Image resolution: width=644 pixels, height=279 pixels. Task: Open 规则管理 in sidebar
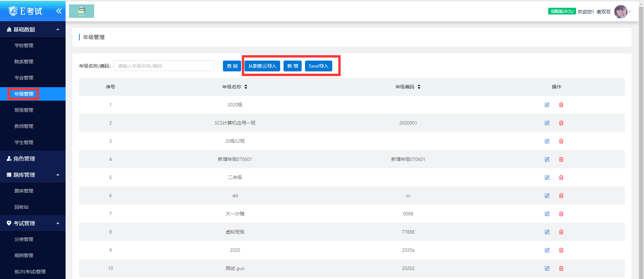(24, 255)
